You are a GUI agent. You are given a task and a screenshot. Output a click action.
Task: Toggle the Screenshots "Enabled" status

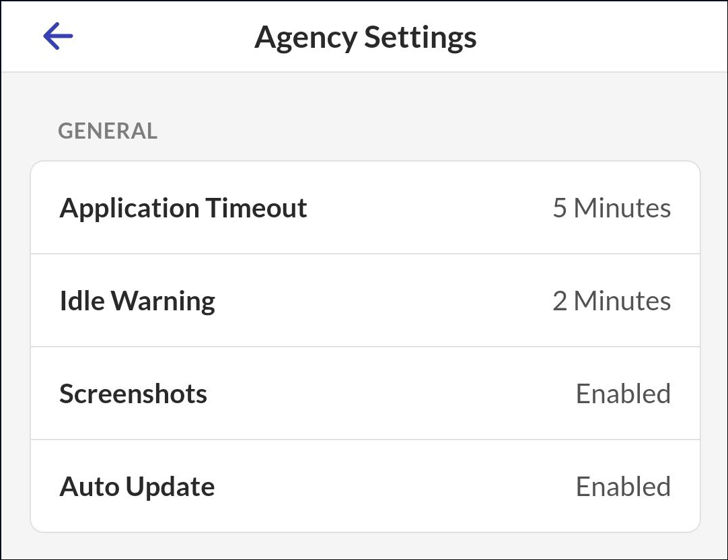[623, 394]
